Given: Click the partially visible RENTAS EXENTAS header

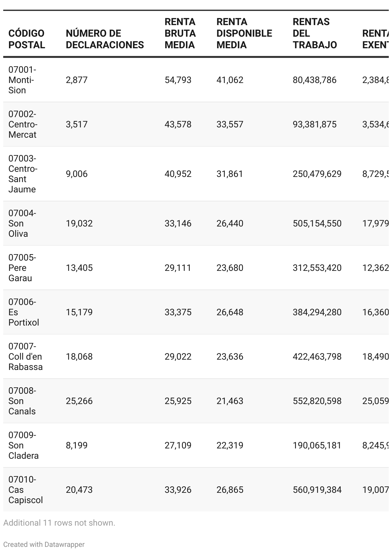Looking at the screenshot, I should pyautogui.click(x=375, y=39).
